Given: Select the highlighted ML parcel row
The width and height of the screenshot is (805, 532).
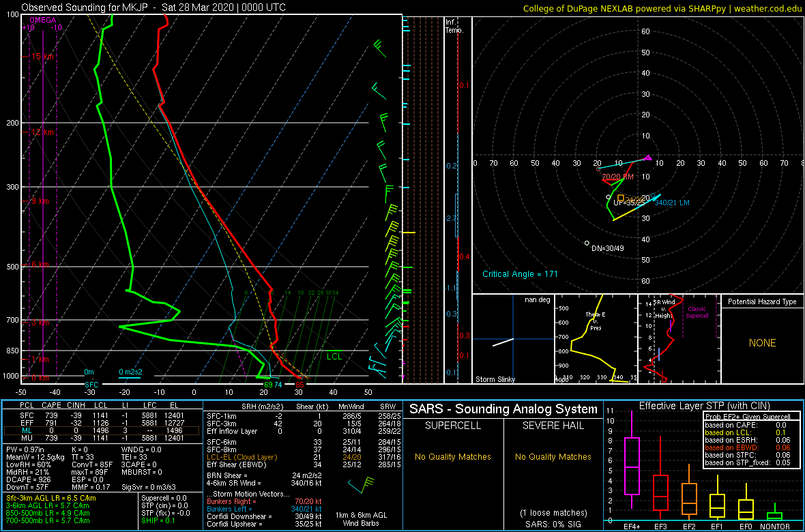Looking at the screenshot, I should (102, 431).
